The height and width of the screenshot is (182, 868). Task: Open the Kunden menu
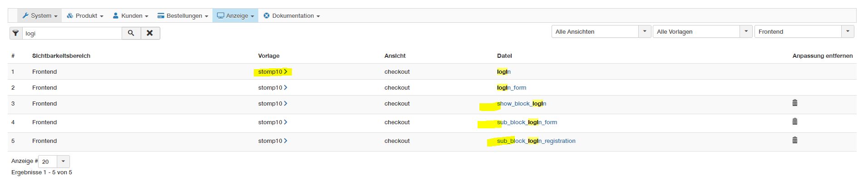point(131,16)
